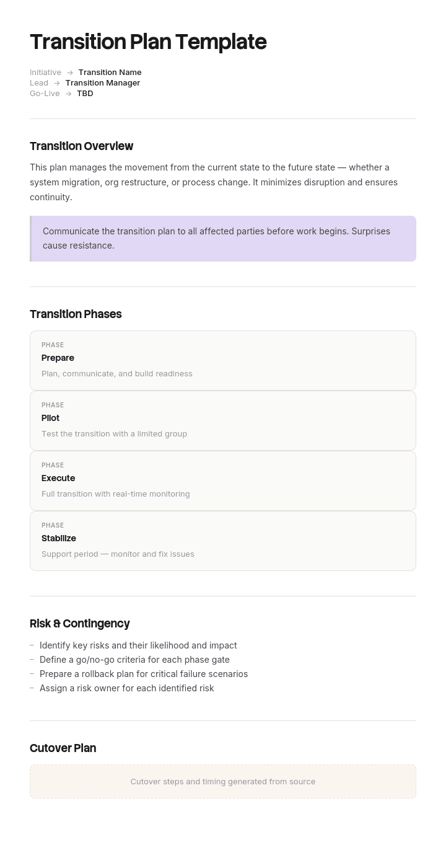The image size is (446, 868).
Task: Select the go/no-go criteria bullet item
Action: (134, 659)
